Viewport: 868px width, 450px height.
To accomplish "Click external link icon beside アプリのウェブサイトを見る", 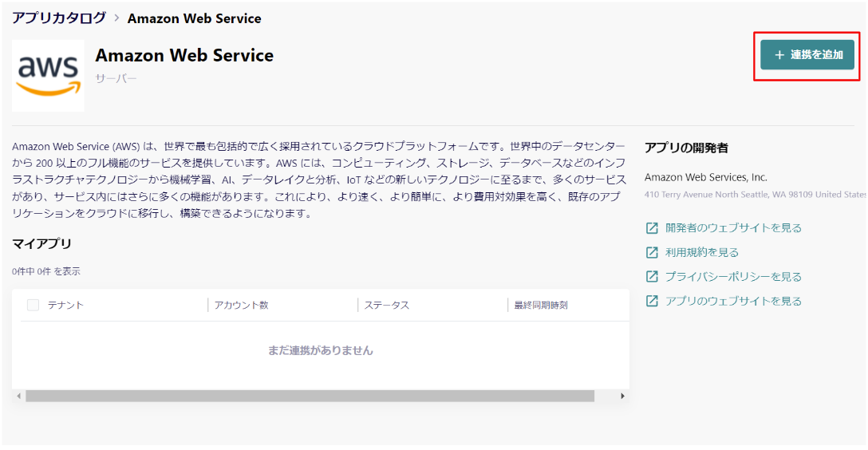I will click(652, 301).
